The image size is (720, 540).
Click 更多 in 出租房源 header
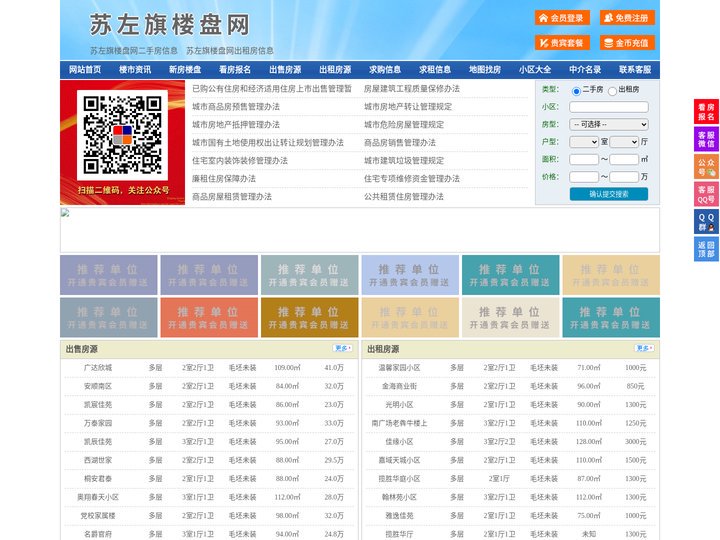click(644, 349)
